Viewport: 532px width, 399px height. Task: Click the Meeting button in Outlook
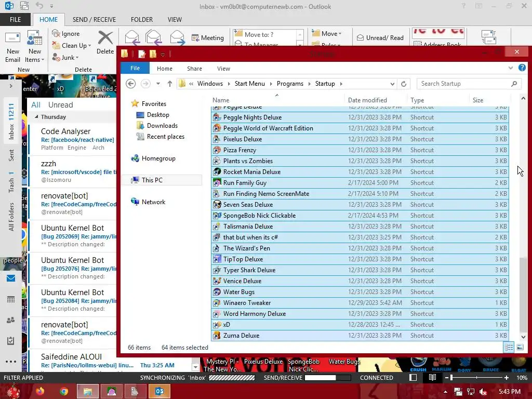tap(208, 37)
